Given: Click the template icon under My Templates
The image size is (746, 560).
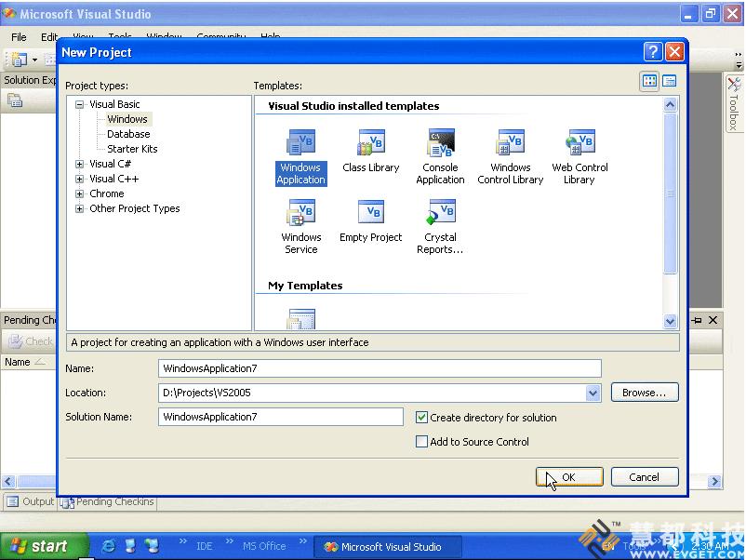Looking at the screenshot, I should point(301,319).
